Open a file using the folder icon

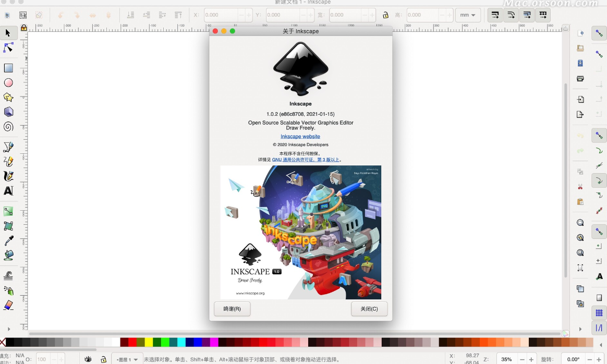point(580,48)
